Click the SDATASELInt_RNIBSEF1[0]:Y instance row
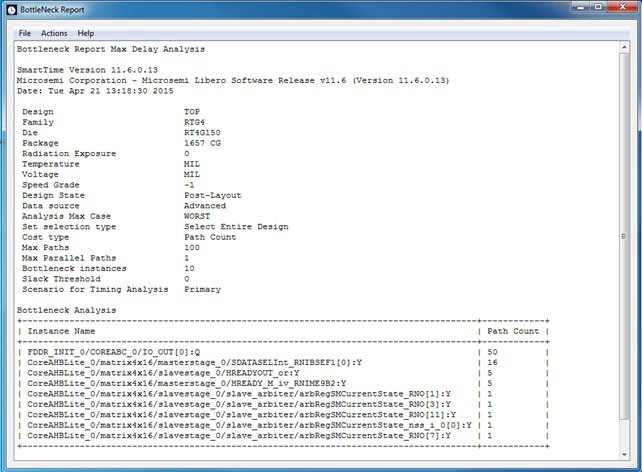The height and width of the screenshot is (472, 642). pos(283,363)
